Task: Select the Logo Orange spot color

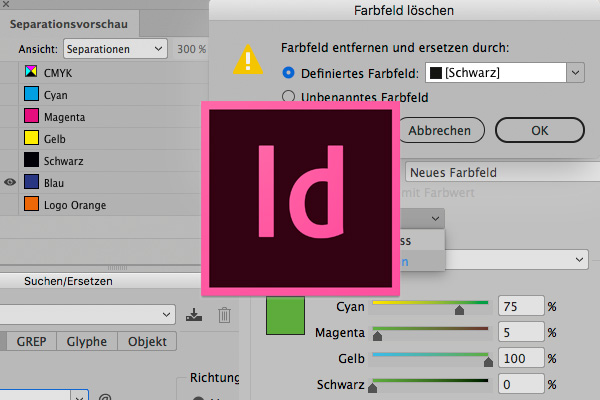Action: (x=33, y=205)
